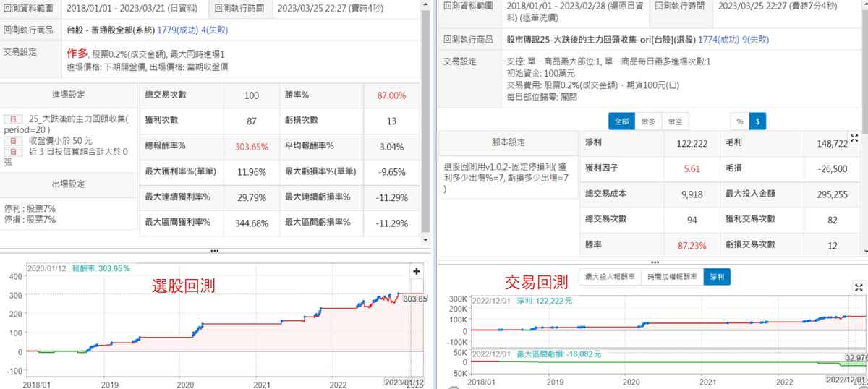Switch statistics to dollar ($) display

[x=757, y=121]
